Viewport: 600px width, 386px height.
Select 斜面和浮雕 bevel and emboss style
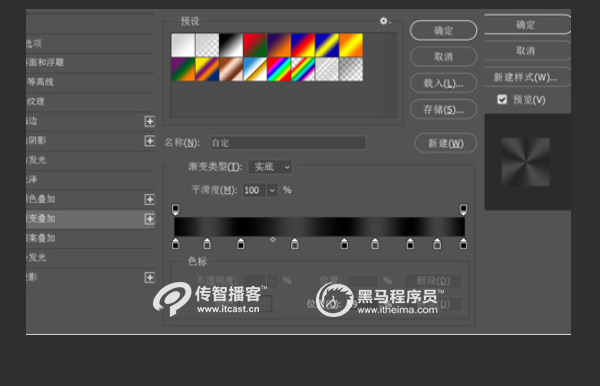tap(90, 62)
